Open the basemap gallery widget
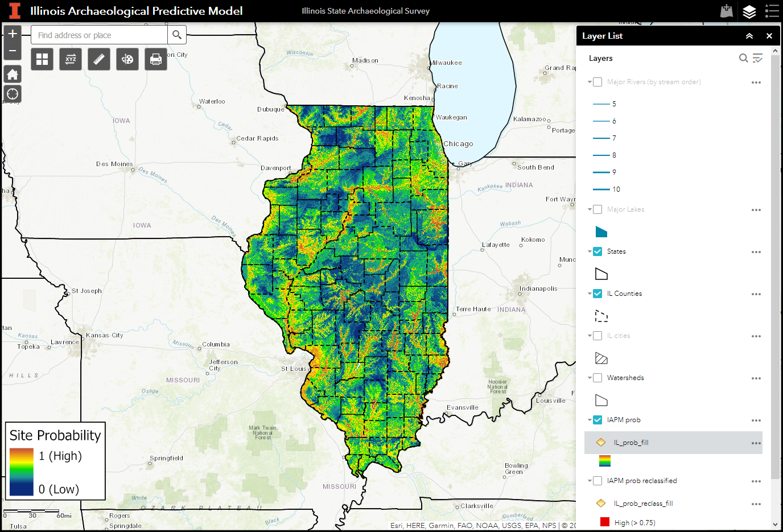Image resolution: width=783 pixels, height=532 pixels. click(42, 59)
